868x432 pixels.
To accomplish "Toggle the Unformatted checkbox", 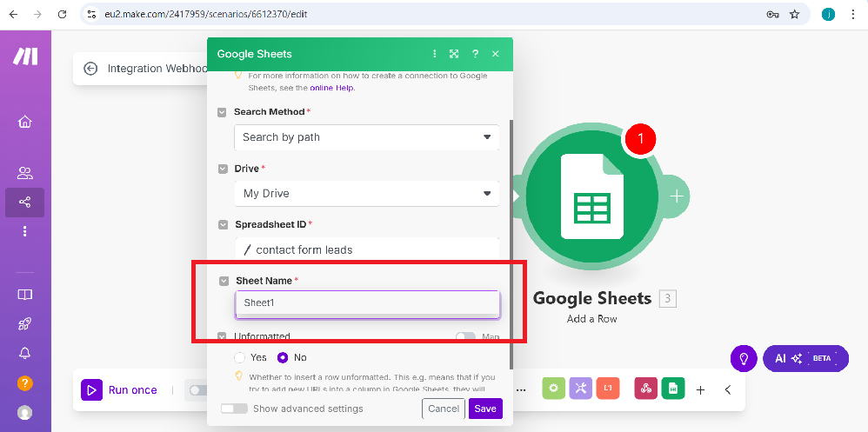I will pos(222,336).
